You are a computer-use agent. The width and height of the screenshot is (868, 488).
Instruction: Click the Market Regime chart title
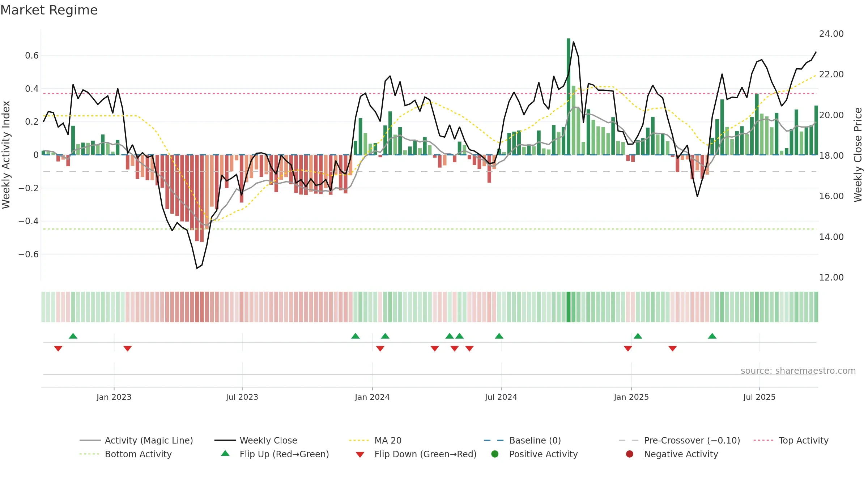pos(49,10)
